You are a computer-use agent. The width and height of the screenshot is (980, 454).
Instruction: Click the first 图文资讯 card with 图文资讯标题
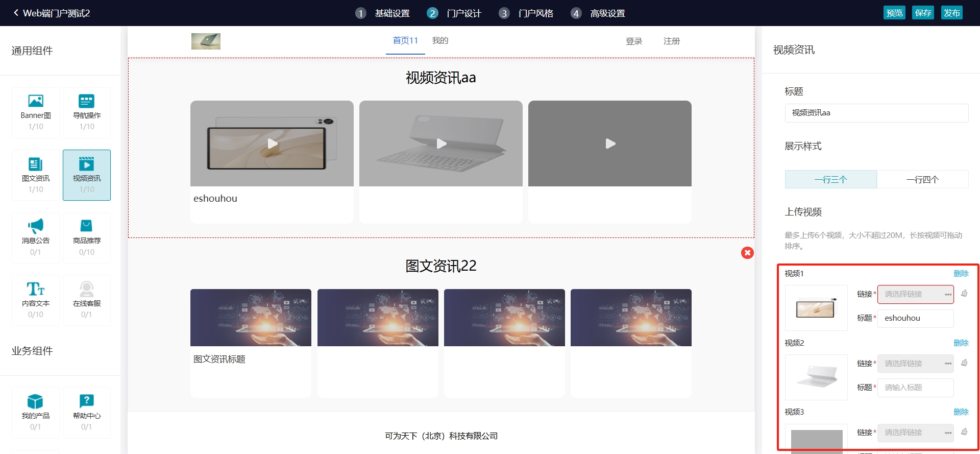(x=251, y=343)
